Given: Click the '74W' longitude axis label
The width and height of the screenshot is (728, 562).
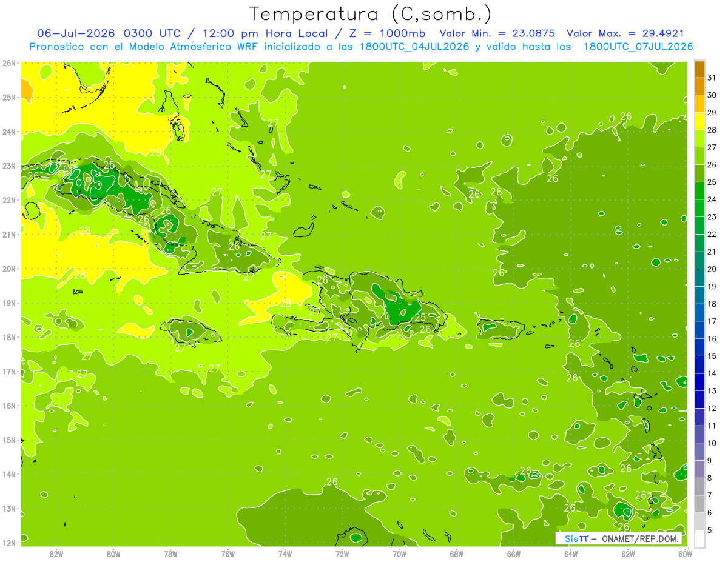Looking at the screenshot, I should pos(285,554).
